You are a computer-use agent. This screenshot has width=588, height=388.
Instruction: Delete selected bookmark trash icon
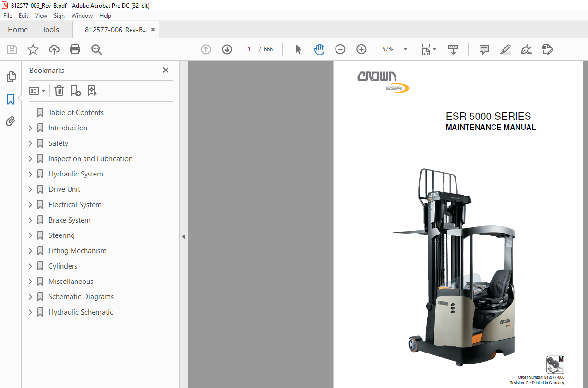[x=59, y=91]
